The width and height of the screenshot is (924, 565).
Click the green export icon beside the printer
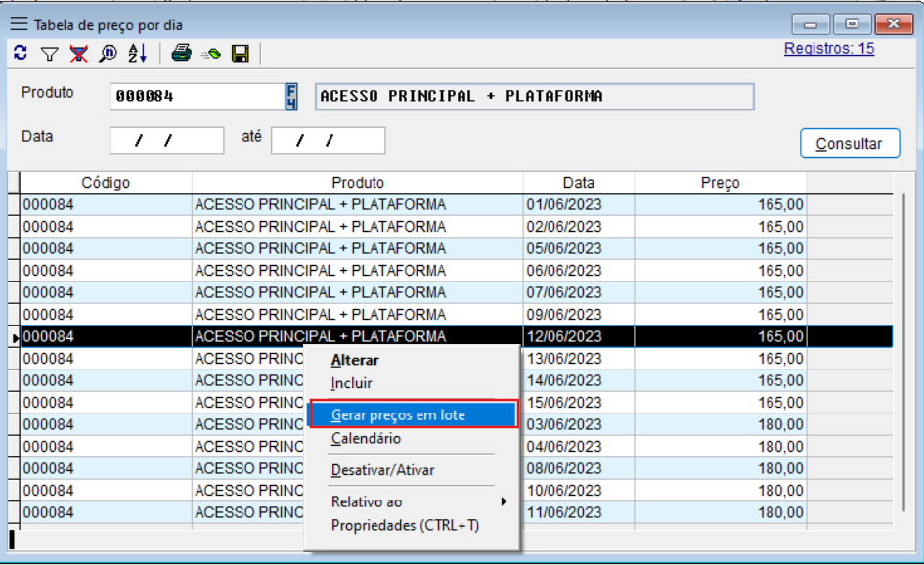(x=210, y=54)
